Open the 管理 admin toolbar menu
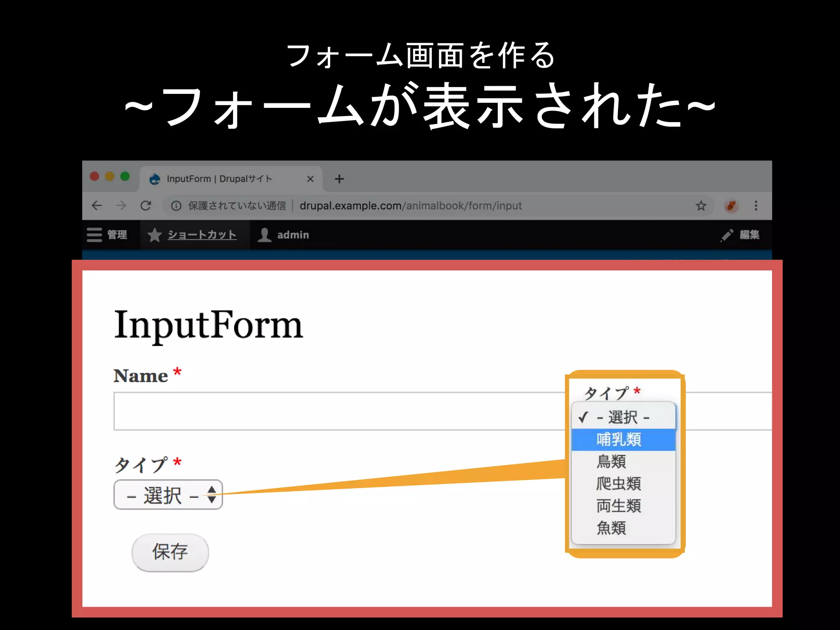The height and width of the screenshot is (630, 840). (x=107, y=235)
